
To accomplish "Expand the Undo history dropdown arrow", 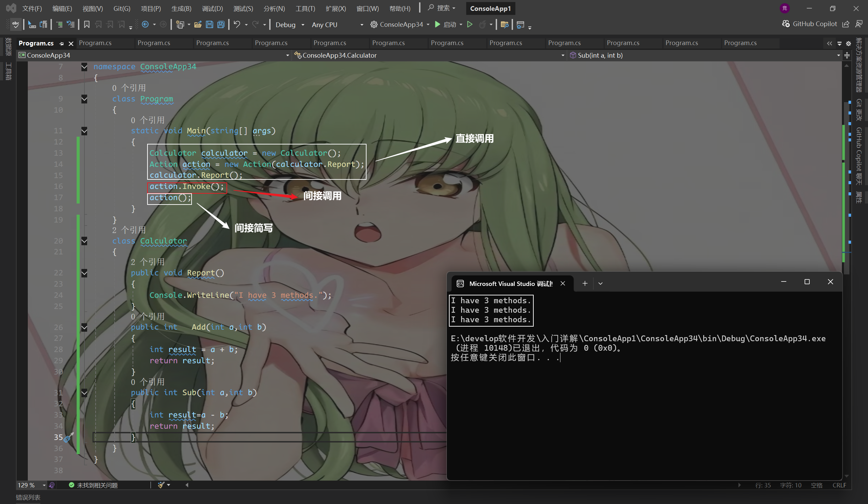I will click(246, 24).
